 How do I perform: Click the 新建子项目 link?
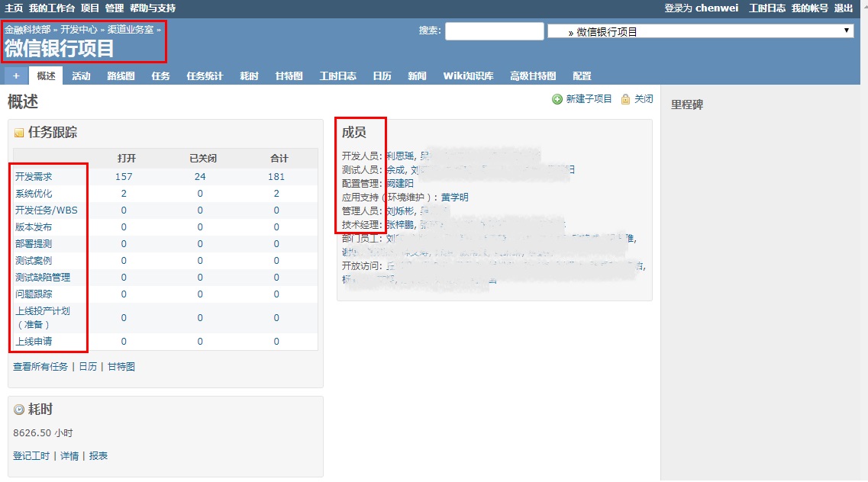pyautogui.click(x=589, y=99)
